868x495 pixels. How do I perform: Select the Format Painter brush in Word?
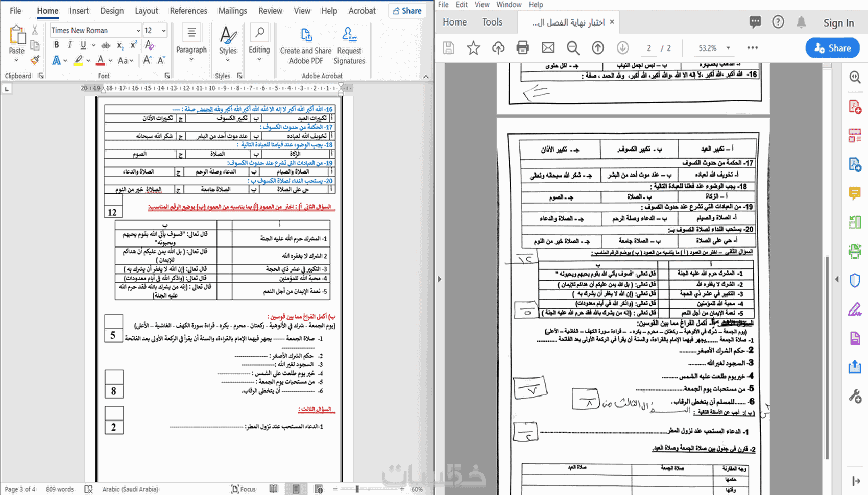35,60
